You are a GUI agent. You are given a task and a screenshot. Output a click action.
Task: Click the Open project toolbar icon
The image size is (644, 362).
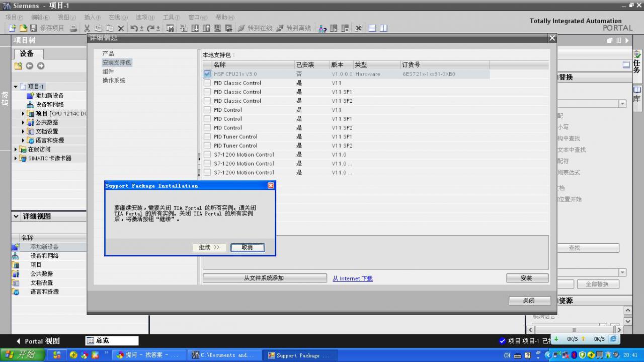click(23, 28)
